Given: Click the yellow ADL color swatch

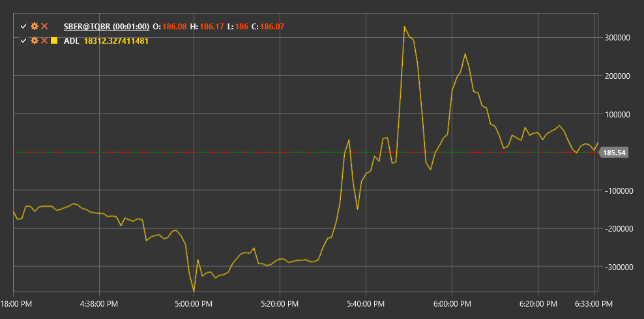Looking at the screenshot, I should [x=54, y=40].
